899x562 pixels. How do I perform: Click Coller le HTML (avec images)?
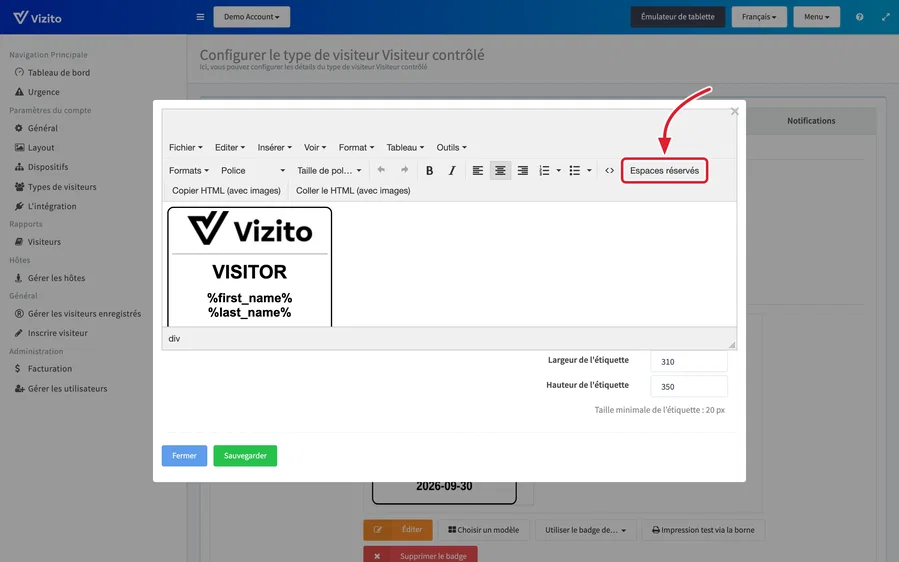tap(353, 190)
